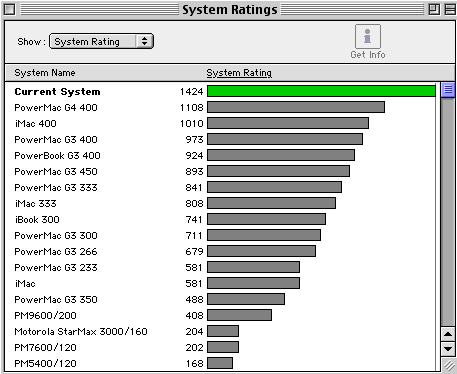
Task: Click the window resize grip icon
Action: tap(449, 365)
